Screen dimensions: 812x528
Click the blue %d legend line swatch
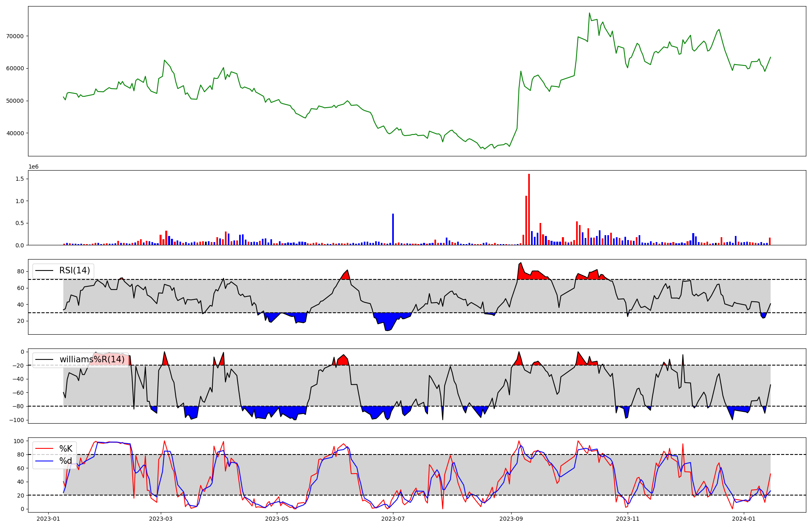pyautogui.click(x=44, y=461)
